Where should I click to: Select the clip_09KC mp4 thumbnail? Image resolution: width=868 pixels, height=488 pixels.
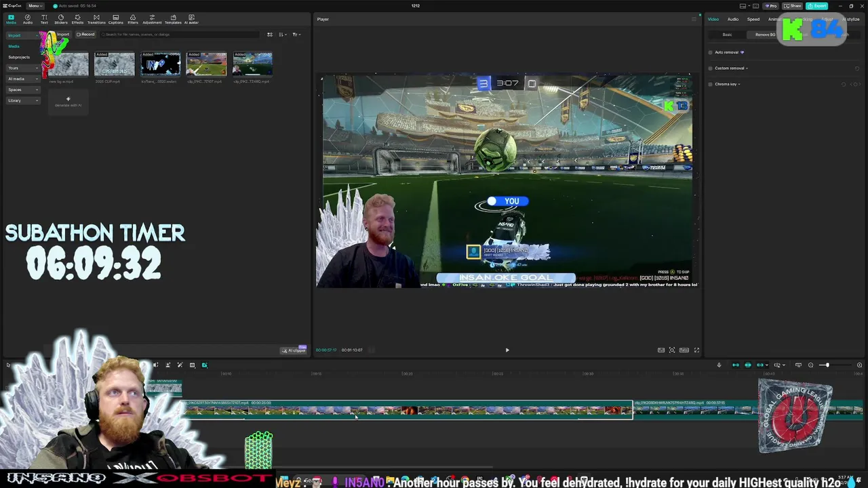coord(206,64)
